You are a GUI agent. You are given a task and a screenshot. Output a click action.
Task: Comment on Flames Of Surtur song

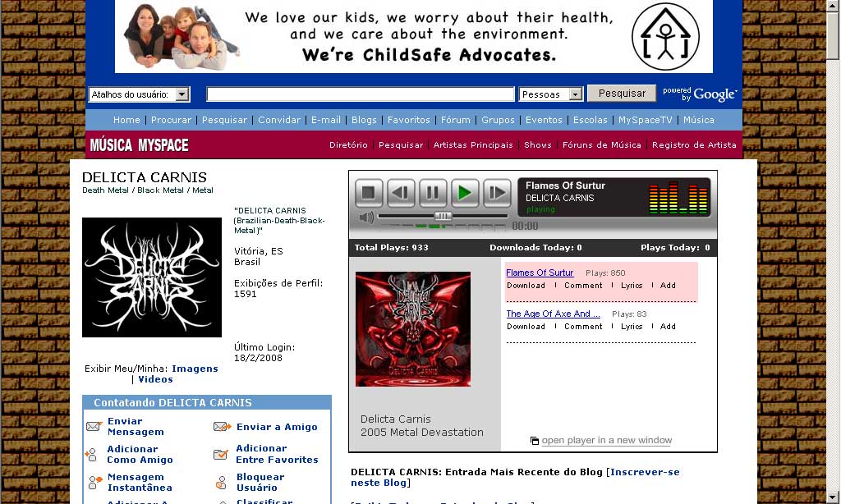(x=583, y=285)
